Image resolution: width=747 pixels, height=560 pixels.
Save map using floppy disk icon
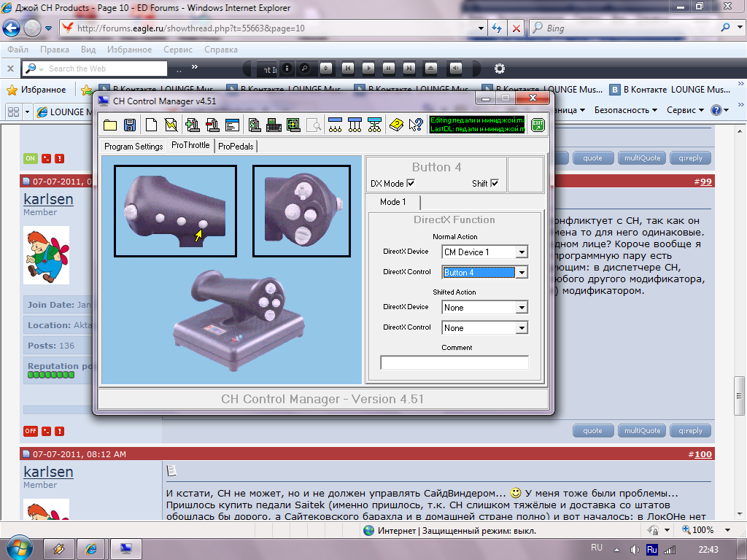pos(130,125)
